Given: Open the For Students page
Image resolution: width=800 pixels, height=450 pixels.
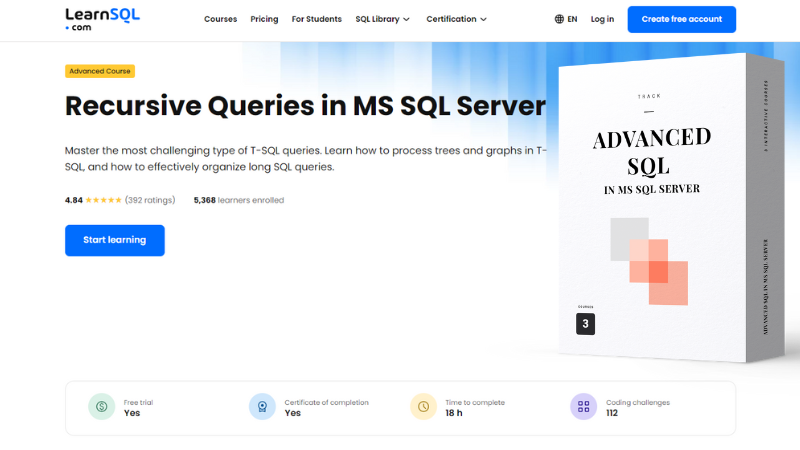Looking at the screenshot, I should 316,19.
